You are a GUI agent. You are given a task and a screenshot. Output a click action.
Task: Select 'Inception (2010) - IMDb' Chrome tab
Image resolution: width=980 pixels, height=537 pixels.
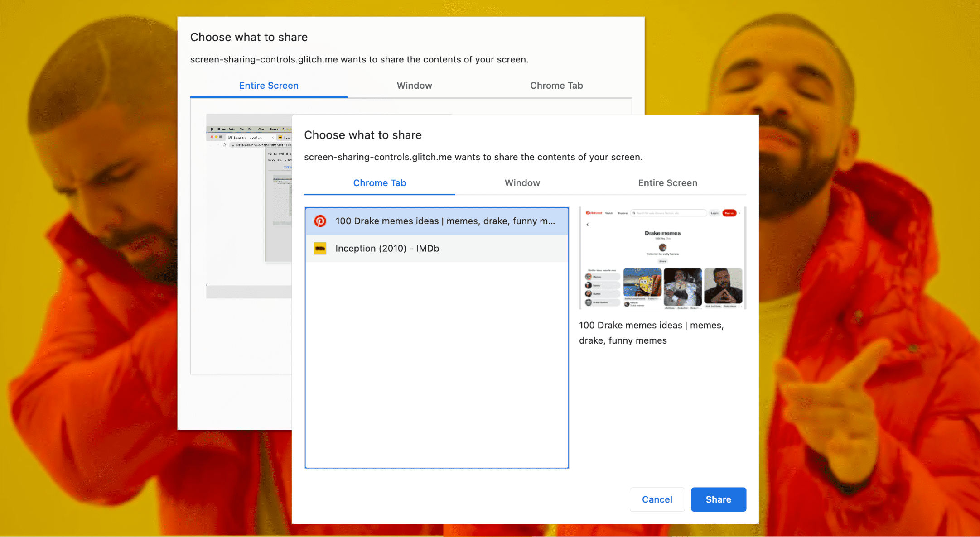tap(437, 248)
